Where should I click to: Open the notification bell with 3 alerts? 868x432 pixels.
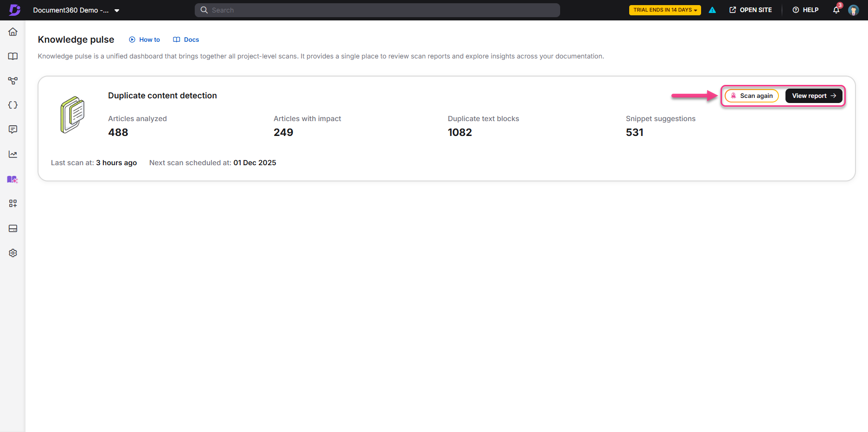point(836,10)
